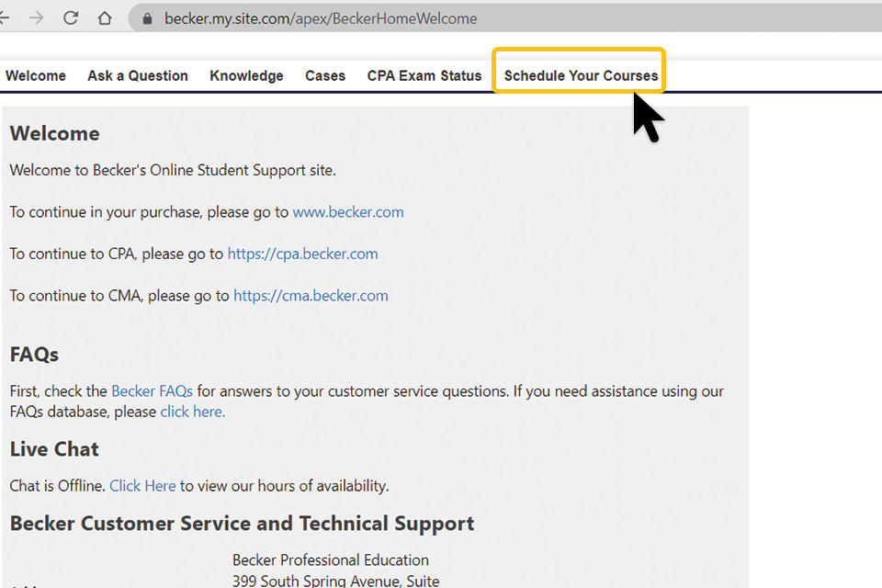The width and height of the screenshot is (882, 588).
Task: Follow the www.becker.com link
Action: point(348,212)
